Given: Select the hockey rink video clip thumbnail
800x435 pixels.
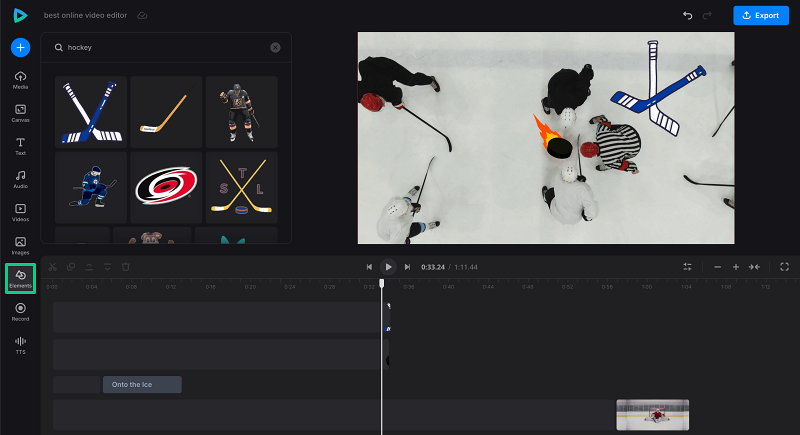Looking at the screenshot, I should (653, 415).
